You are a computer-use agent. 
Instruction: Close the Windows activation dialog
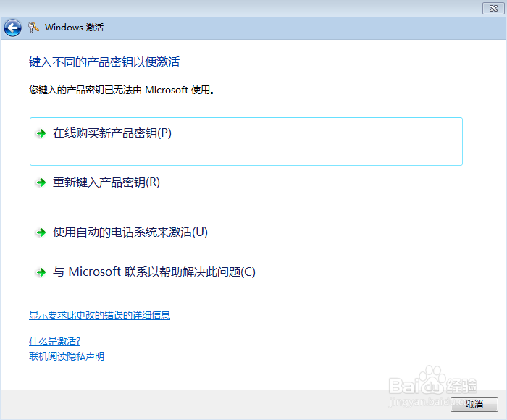[493, 9]
